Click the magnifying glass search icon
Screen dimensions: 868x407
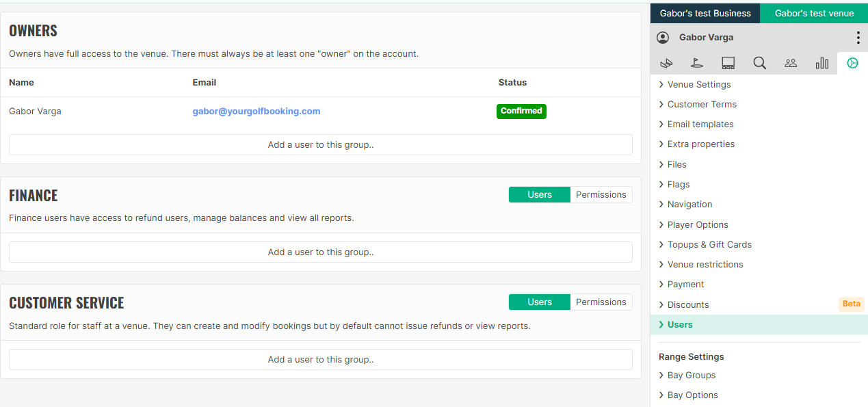[x=759, y=63]
